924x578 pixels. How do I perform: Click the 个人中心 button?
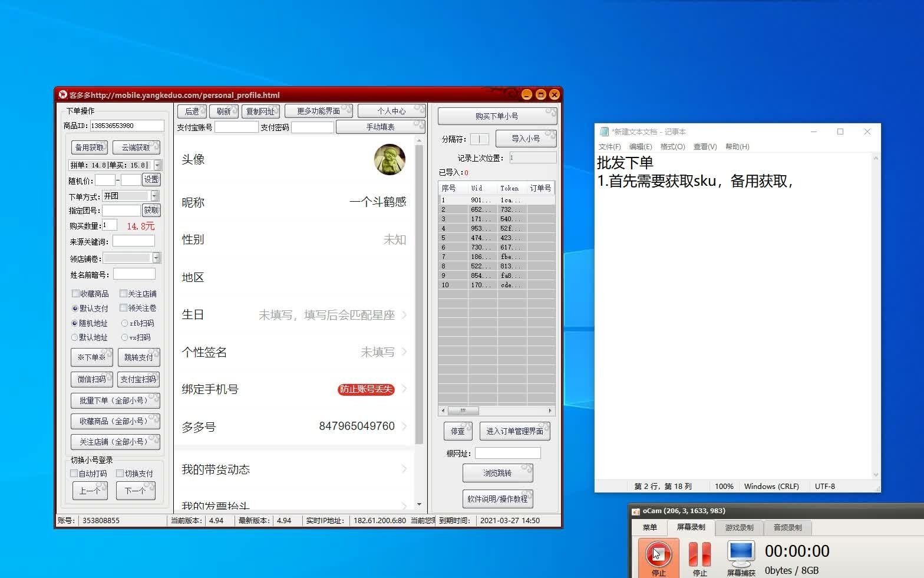[391, 111]
